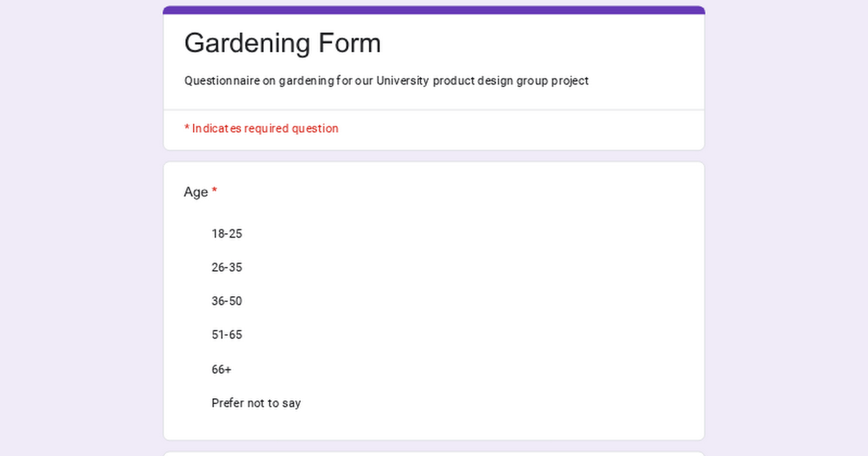The width and height of the screenshot is (868, 456).
Task: Click the purple accent bar atop the form
Action: coord(434,10)
